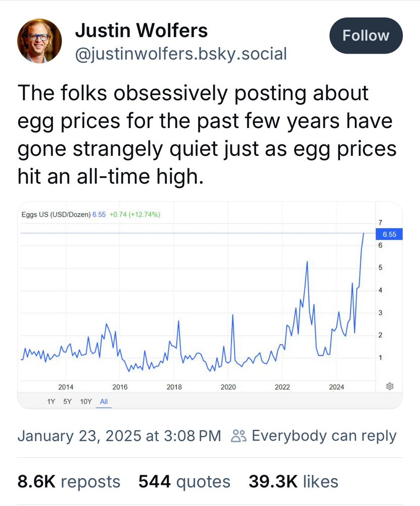The height and width of the screenshot is (506, 420).
Task: Open the chart settings gear icon
Action: 390,386
